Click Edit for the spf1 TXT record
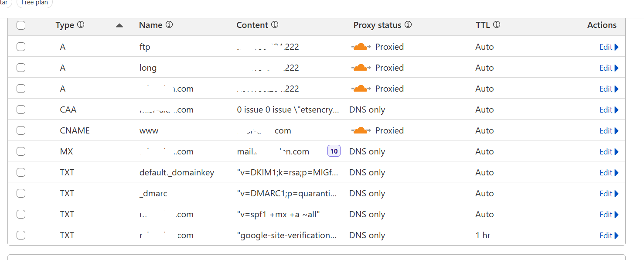 click(x=609, y=215)
